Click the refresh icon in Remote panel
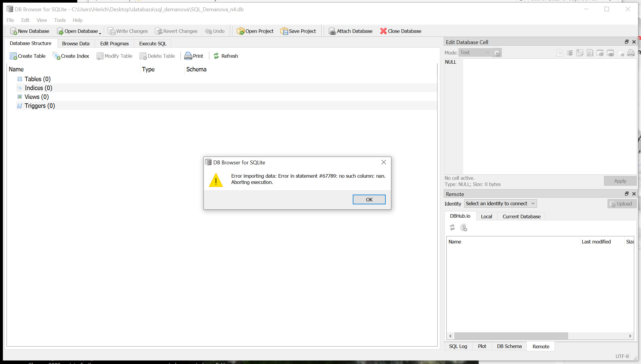This screenshot has height=364, width=641. click(x=452, y=227)
